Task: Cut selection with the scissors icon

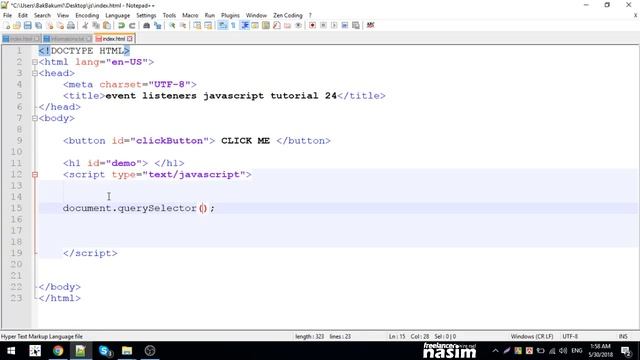Action: [x=85, y=25]
